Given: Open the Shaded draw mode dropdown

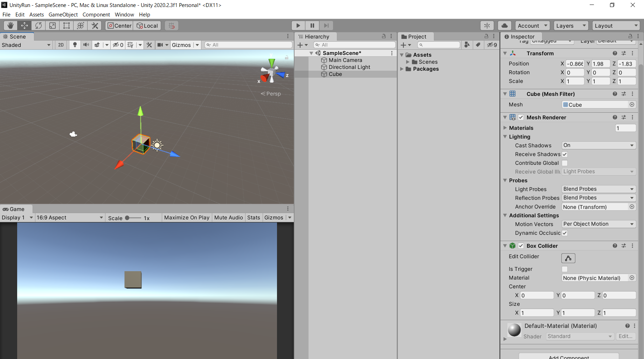Looking at the screenshot, I should tap(26, 45).
